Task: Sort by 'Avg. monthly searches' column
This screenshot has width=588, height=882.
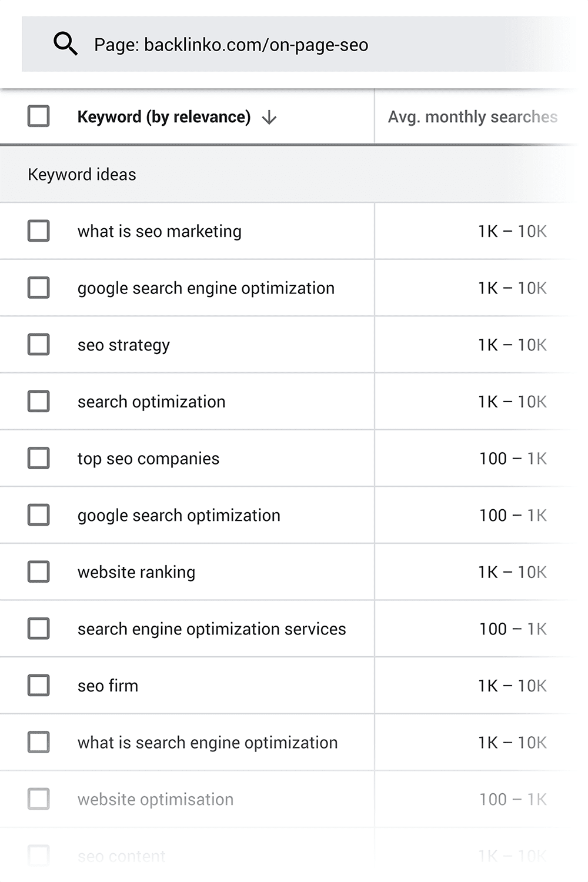Action: [472, 117]
